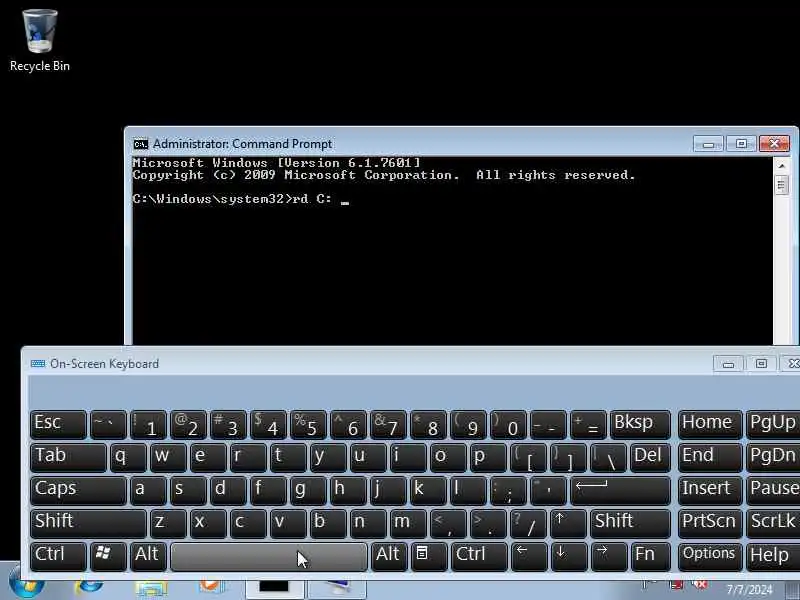Tap the Pause key
This screenshot has width=800, height=600.
[773, 491]
